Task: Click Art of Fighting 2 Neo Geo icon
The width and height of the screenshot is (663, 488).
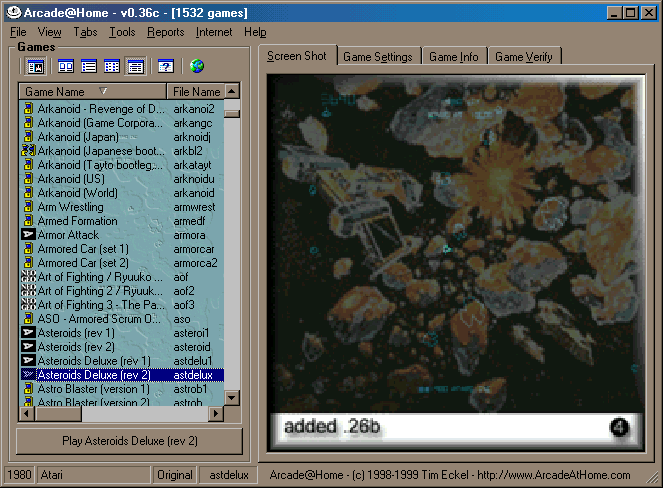Action: pos(28,291)
